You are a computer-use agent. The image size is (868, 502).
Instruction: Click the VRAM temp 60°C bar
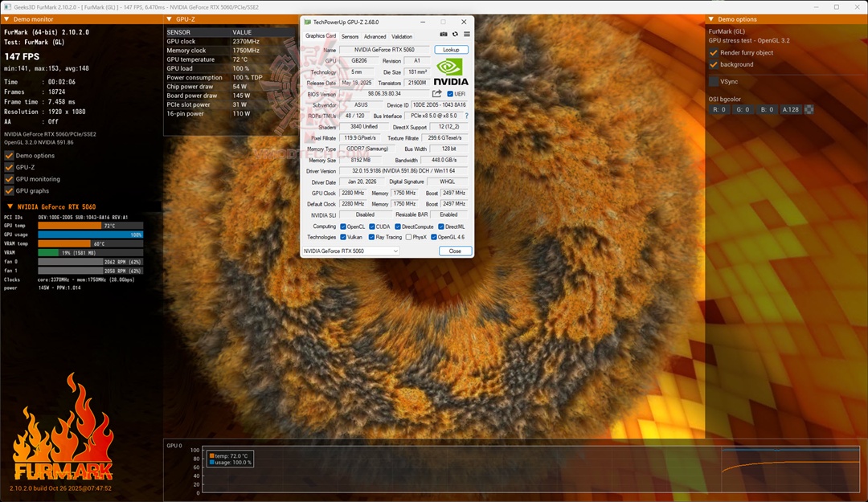90,243
